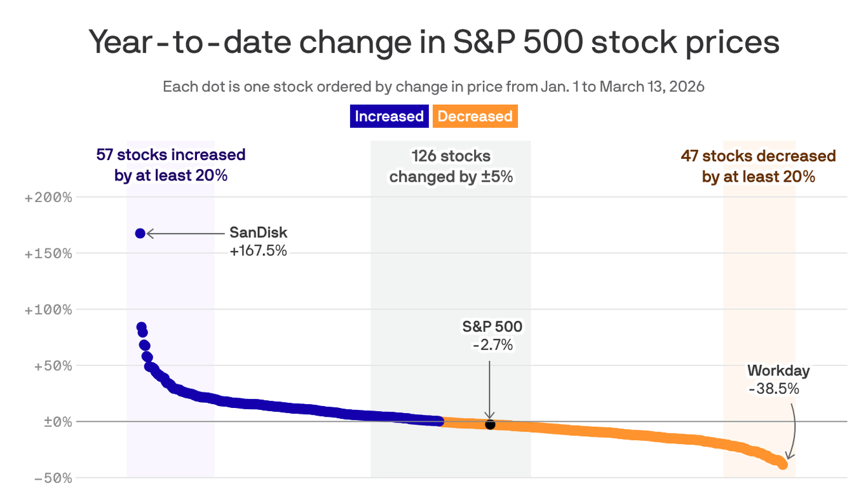
Task: Click the "S&P 500 -2.7%" annotation label
Action: tap(492, 335)
